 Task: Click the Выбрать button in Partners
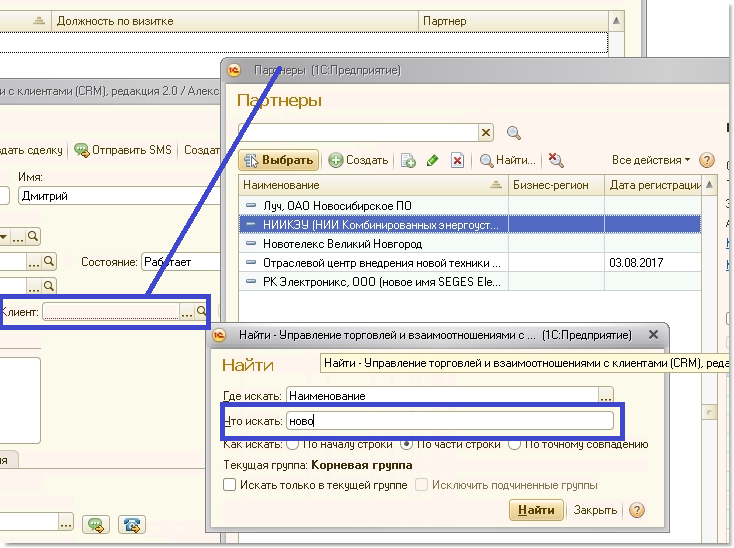point(279,160)
